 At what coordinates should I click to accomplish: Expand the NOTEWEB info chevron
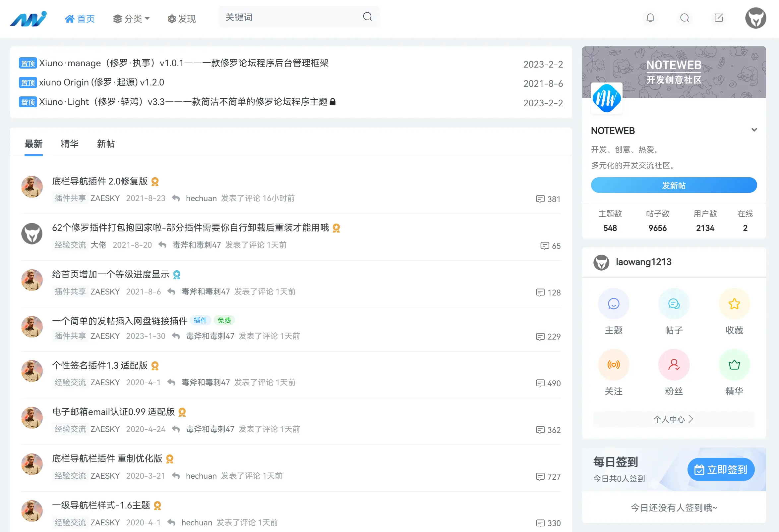[x=754, y=130]
